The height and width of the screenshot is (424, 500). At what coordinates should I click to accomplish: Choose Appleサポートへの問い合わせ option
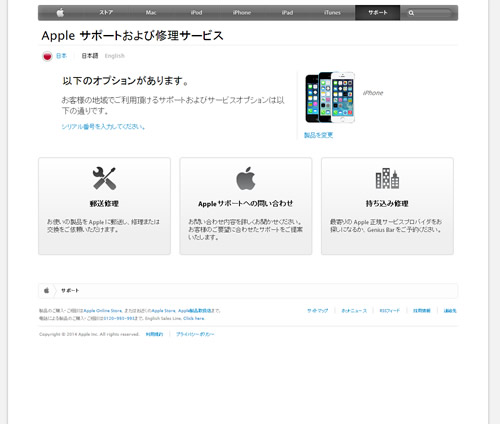pos(246,204)
